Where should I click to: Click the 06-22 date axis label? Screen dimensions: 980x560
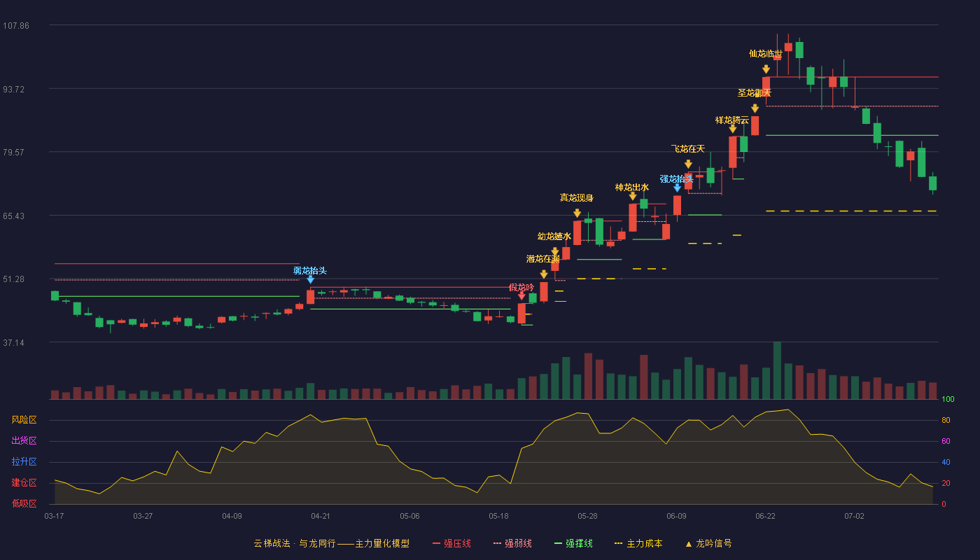765,516
